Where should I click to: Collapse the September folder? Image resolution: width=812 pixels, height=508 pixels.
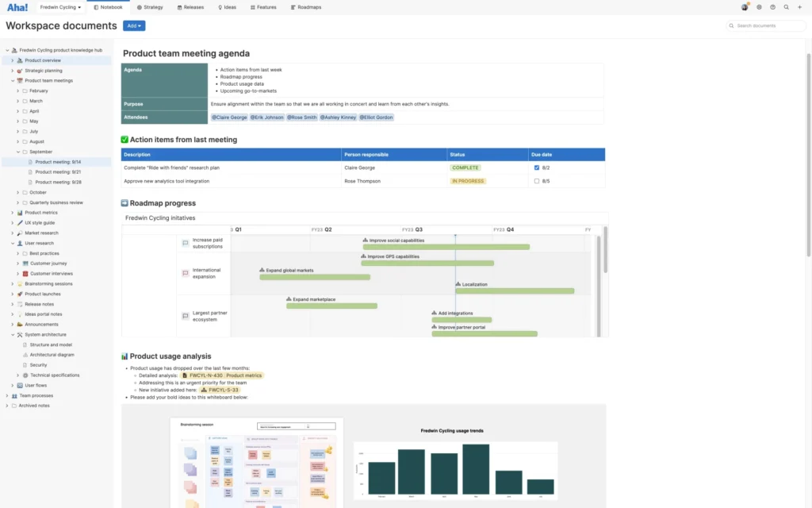(x=18, y=152)
